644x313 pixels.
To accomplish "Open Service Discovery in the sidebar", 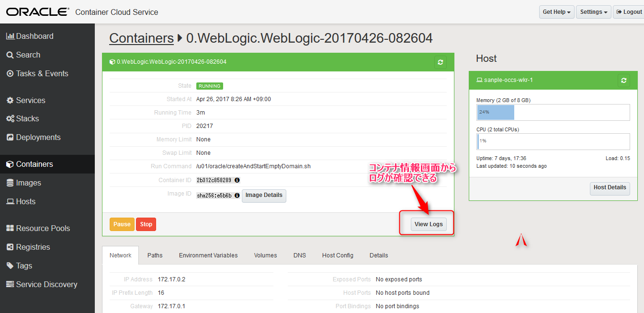I will pyautogui.click(x=42, y=284).
